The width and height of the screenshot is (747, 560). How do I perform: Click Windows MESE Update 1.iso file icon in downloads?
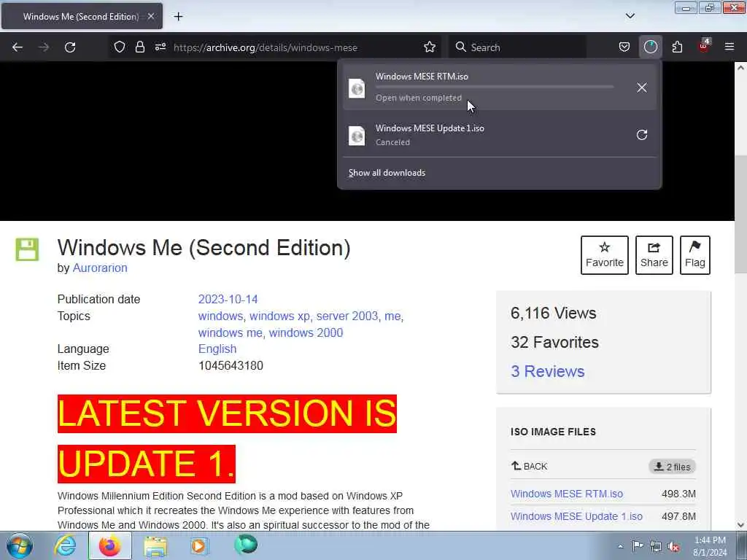pos(357,136)
